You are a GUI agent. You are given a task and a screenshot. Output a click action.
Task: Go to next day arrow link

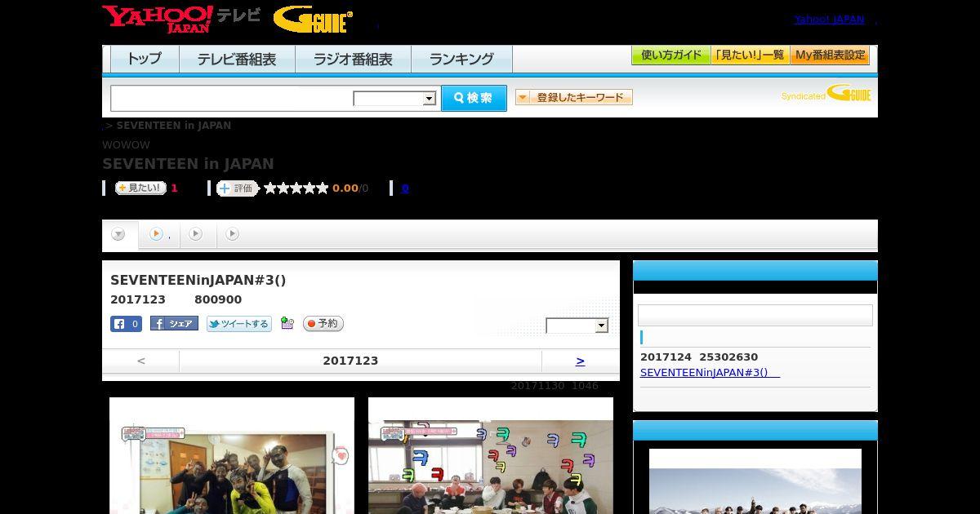pyautogui.click(x=580, y=361)
